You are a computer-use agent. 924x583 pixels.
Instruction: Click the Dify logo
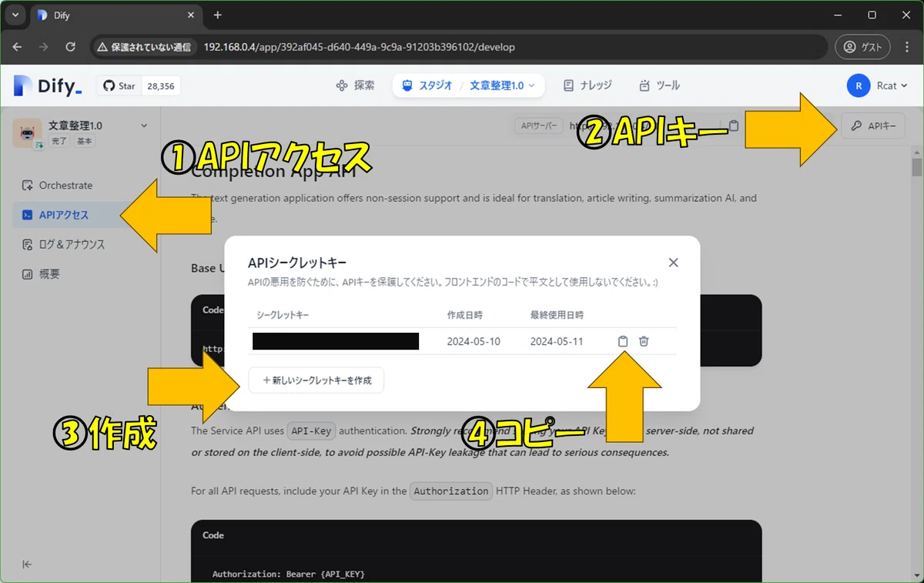click(47, 86)
